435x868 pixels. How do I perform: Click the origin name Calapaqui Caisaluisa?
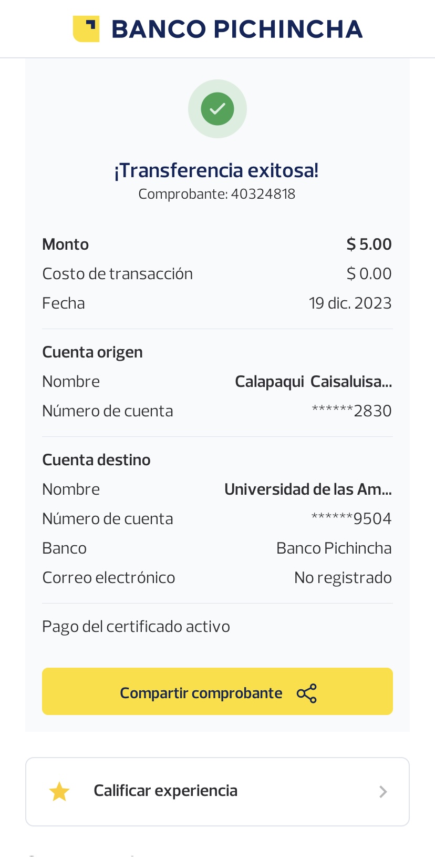pos(313,382)
